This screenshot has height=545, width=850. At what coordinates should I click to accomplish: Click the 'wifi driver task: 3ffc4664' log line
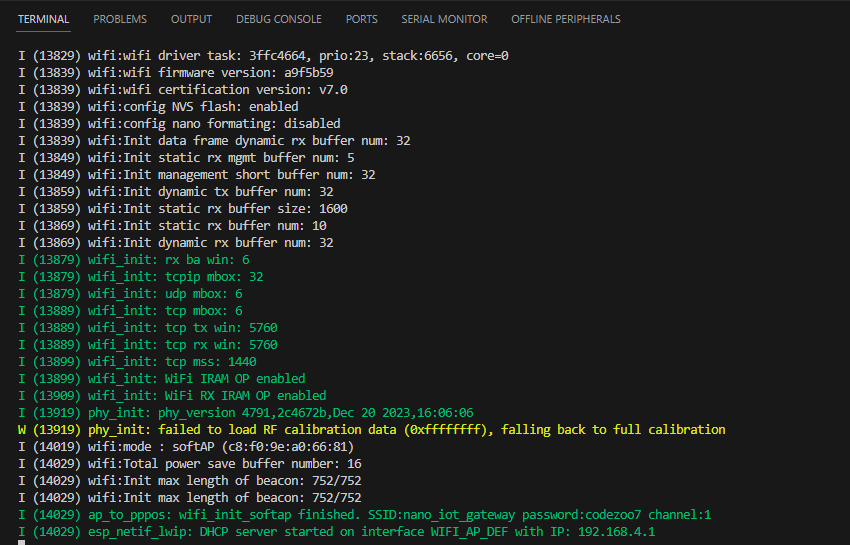coord(263,56)
